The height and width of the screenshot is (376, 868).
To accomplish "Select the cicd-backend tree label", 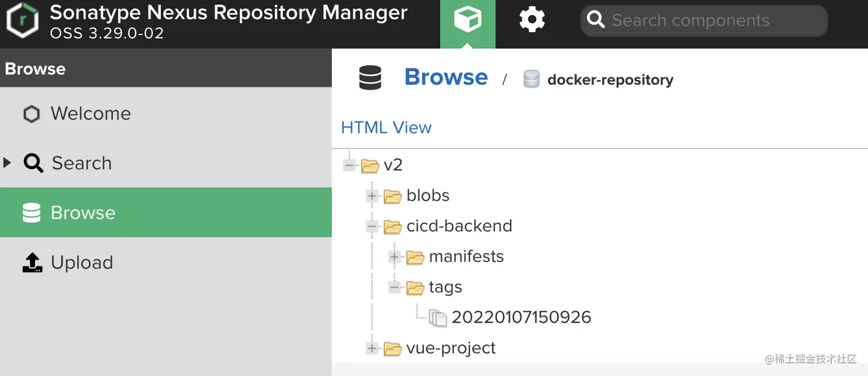I will pyautogui.click(x=459, y=226).
